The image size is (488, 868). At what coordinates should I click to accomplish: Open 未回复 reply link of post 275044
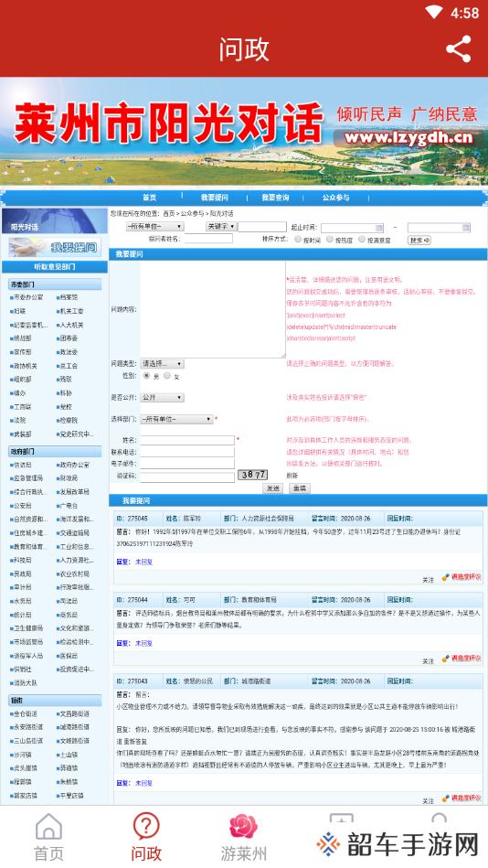(x=143, y=643)
